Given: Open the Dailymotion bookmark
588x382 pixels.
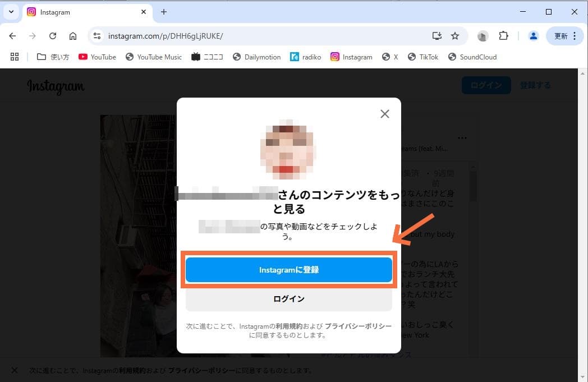Looking at the screenshot, I should pos(256,57).
